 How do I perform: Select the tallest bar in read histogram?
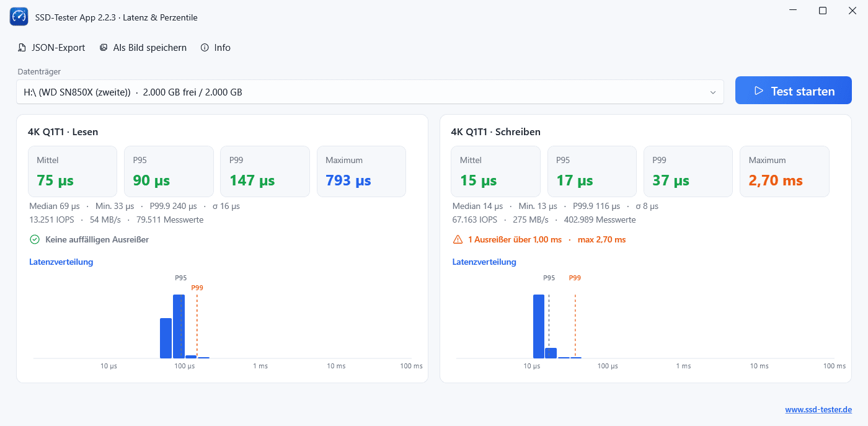(179, 327)
